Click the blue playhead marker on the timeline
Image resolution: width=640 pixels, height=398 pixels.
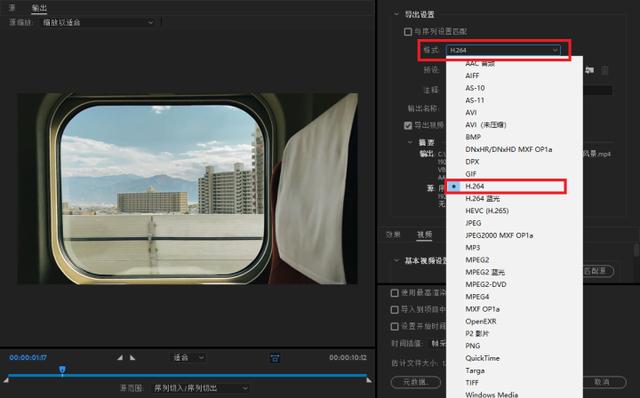pyautogui.click(x=62, y=370)
